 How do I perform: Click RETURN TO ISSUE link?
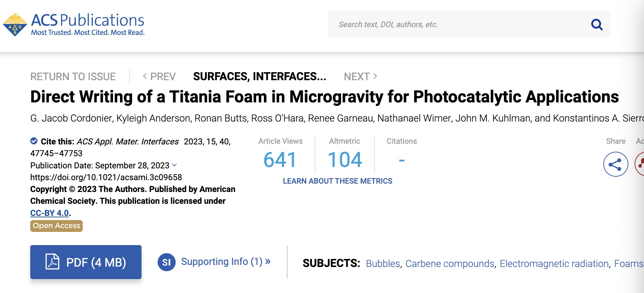(x=73, y=76)
